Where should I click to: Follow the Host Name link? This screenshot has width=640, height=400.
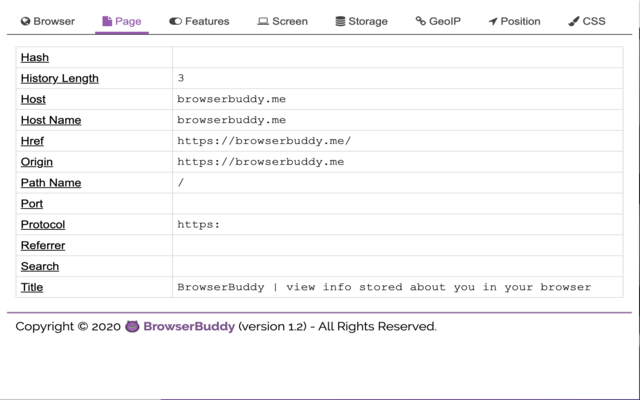(x=51, y=120)
